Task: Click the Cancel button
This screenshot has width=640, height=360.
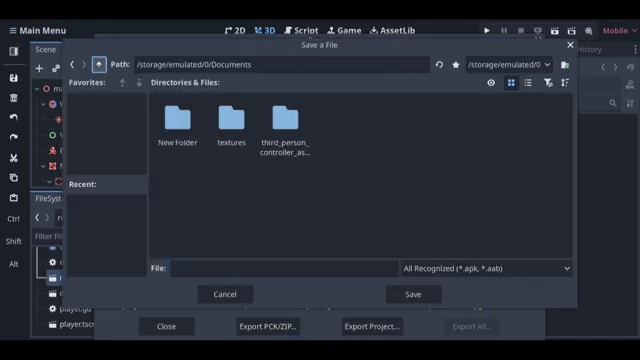Action: (225, 294)
